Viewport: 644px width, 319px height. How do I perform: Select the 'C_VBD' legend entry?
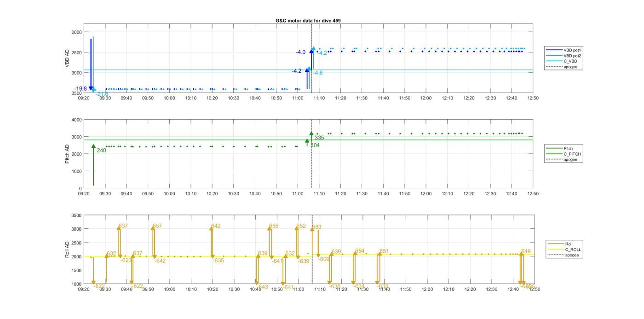tap(570, 61)
